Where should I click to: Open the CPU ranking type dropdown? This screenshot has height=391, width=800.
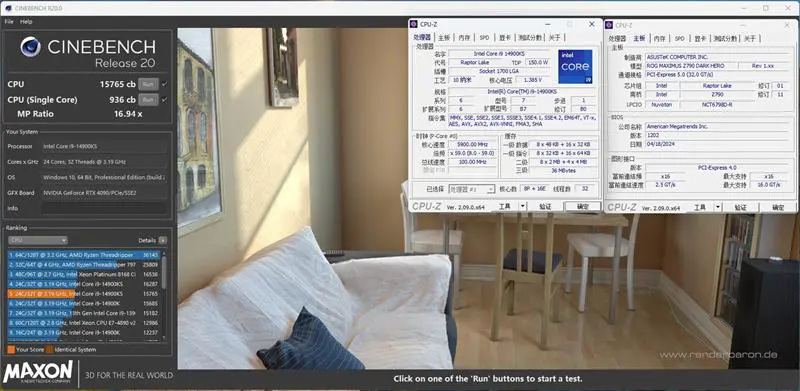point(38,240)
